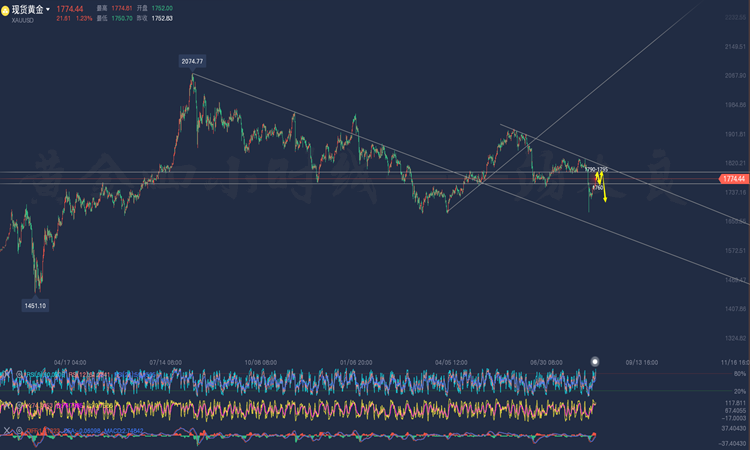This screenshot has width=750, height=450.
Task: Close the RSI indicator panel
Action: (x=7, y=374)
